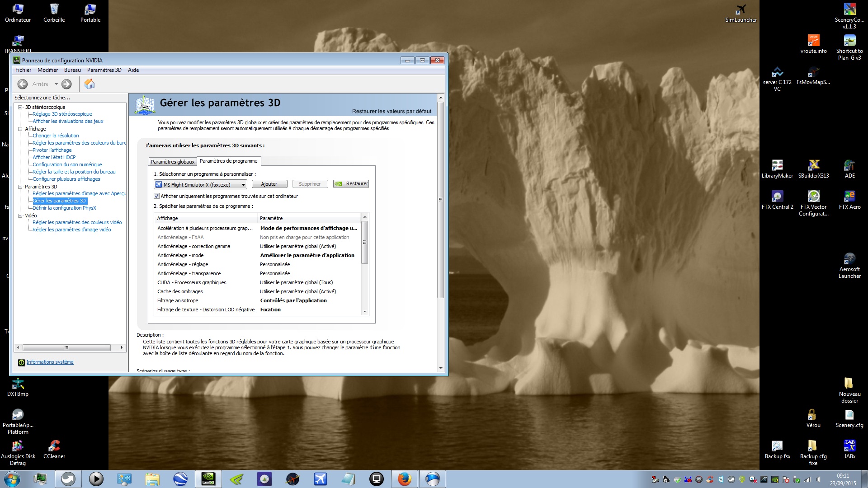Open SBuilderX313 tool
Viewport: 868px width, 488px height.
[813, 166]
